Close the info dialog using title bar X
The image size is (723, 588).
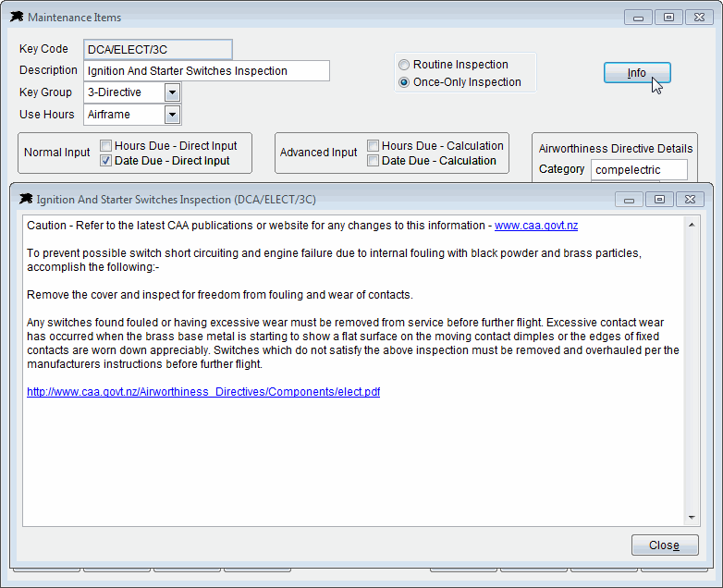click(x=690, y=200)
